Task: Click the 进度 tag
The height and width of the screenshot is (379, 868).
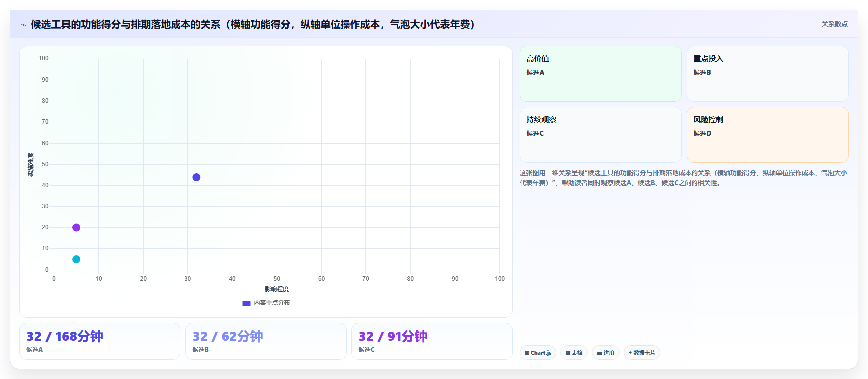Action: 606,353
